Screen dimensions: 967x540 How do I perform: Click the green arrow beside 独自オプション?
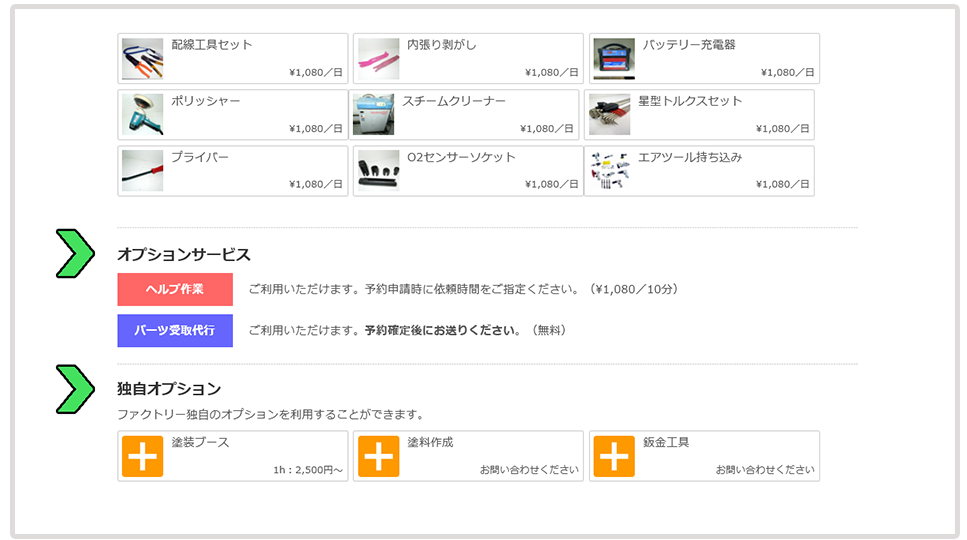pos(74,389)
